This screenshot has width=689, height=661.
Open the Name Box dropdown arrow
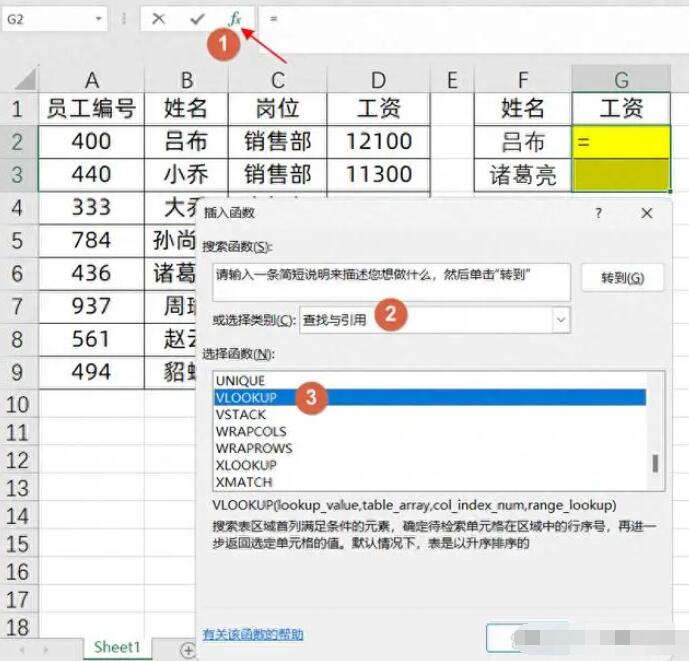(x=99, y=19)
